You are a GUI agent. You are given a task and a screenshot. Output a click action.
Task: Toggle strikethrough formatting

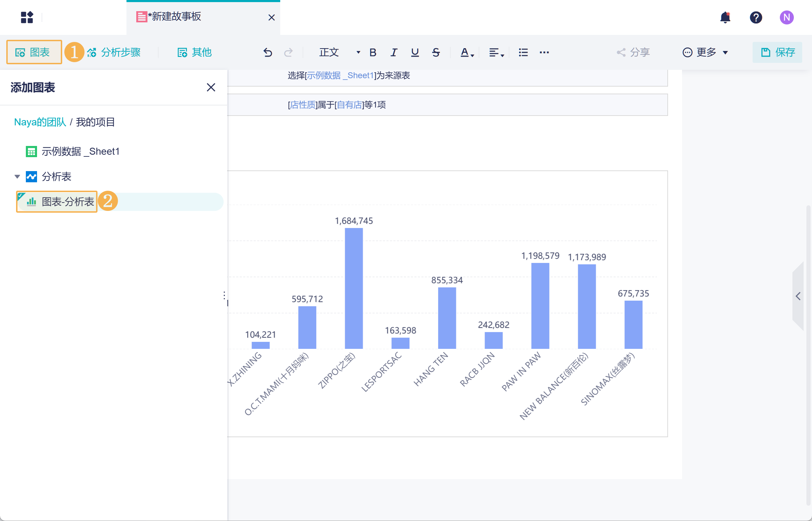tap(436, 52)
